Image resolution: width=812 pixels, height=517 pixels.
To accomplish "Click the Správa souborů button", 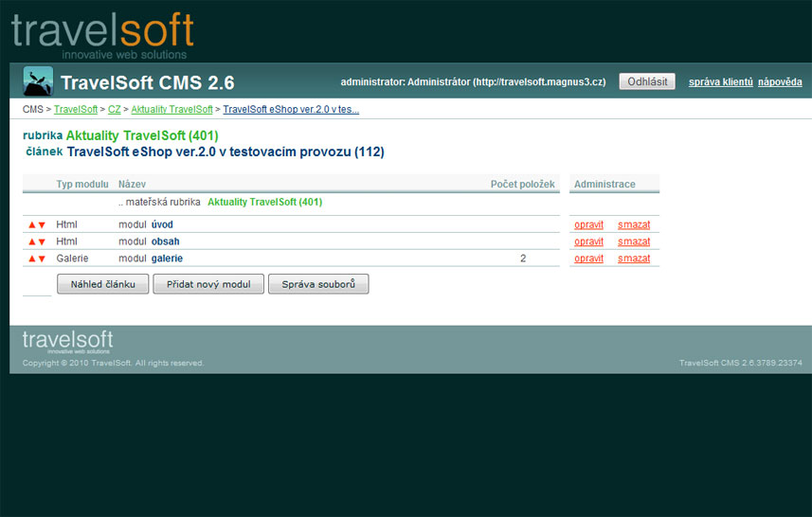I will click(318, 284).
